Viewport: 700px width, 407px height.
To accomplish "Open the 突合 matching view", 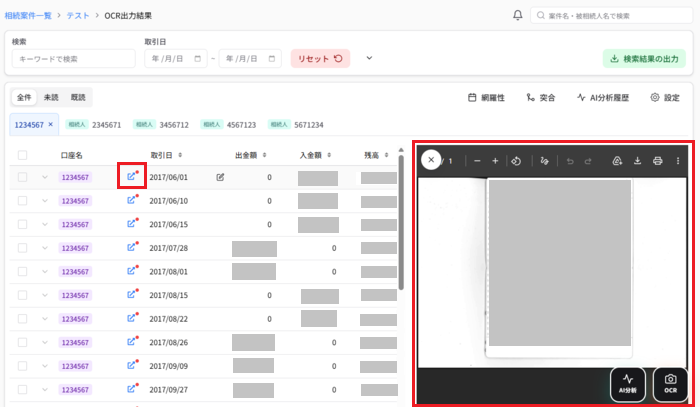I will click(x=541, y=97).
